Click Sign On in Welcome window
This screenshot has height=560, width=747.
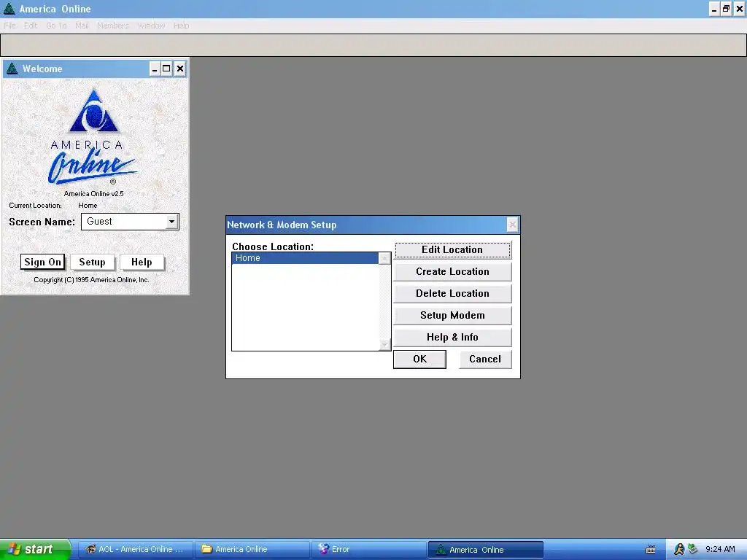[x=42, y=262]
